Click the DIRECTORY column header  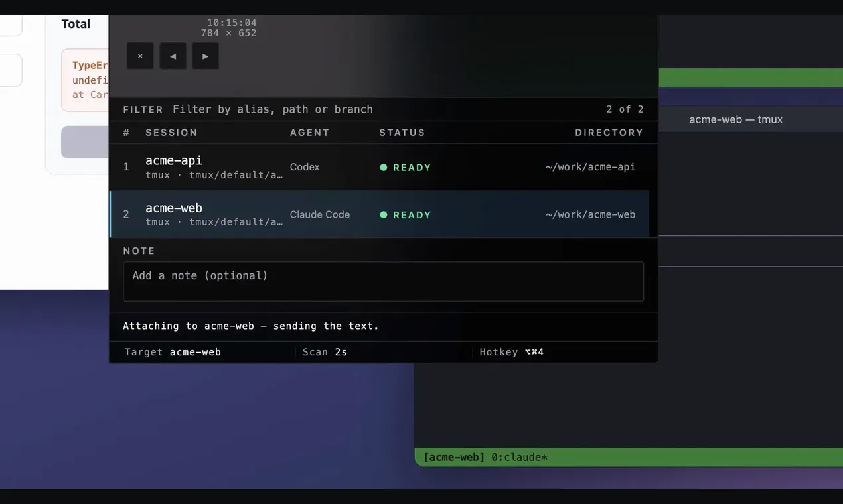click(609, 133)
